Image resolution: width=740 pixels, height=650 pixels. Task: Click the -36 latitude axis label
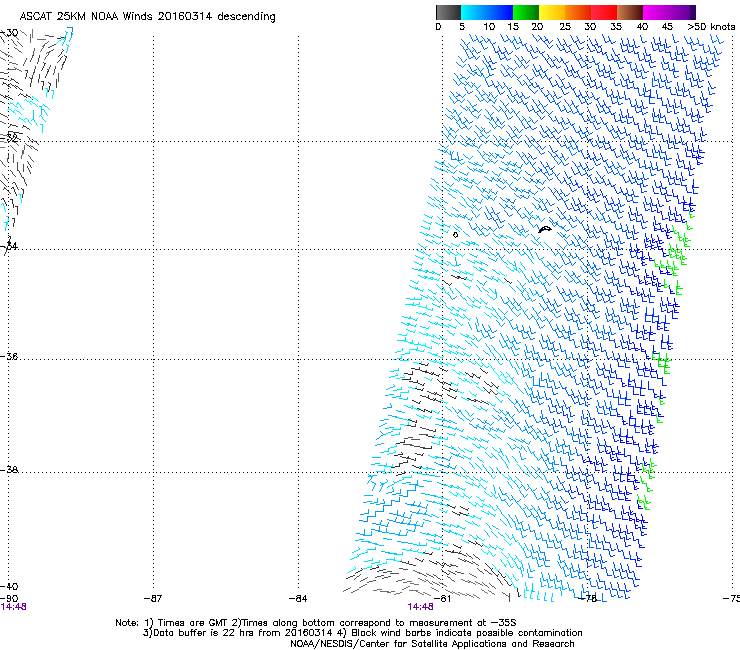point(9,356)
